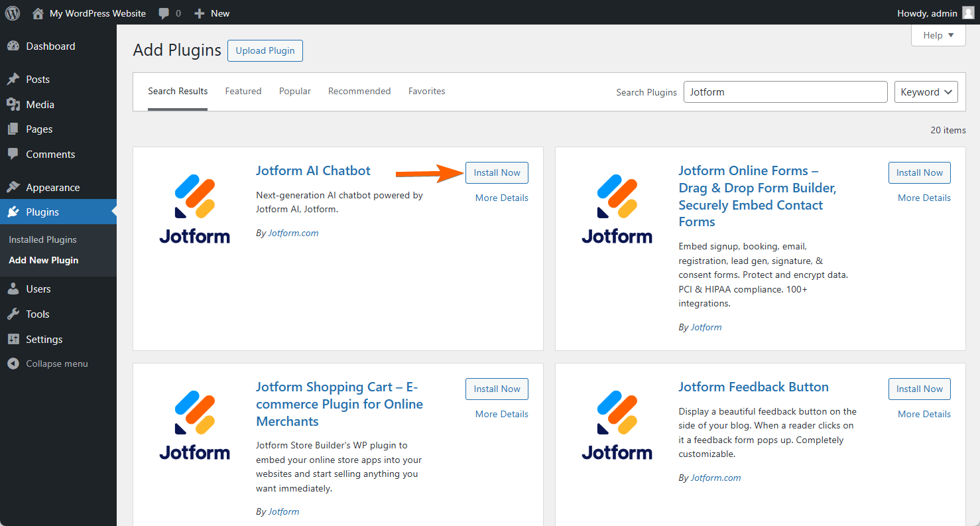The width and height of the screenshot is (980, 526).
Task: Switch to the Featured tab
Action: (243, 92)
